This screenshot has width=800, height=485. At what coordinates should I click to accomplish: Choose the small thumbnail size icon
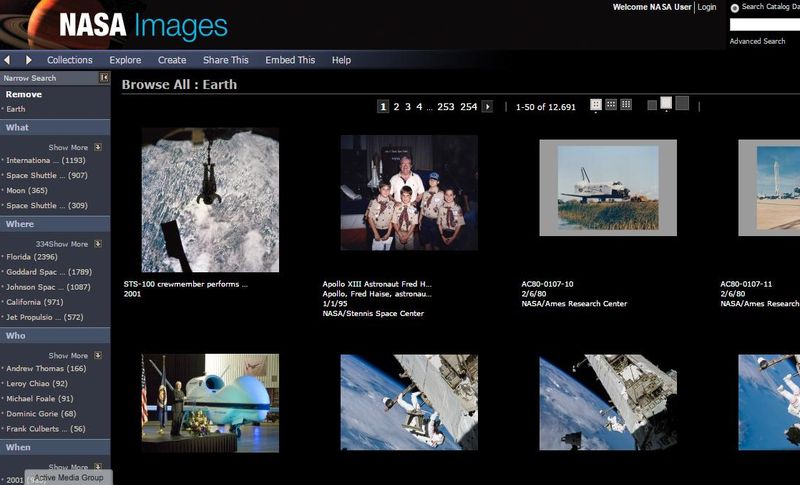(652, 105)
